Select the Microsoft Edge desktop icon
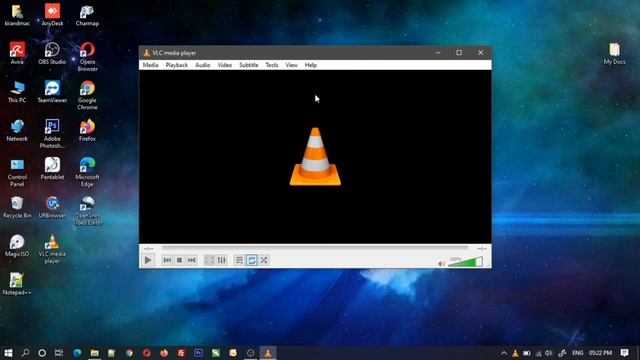 pyautogui.click(x=87, y=172)
